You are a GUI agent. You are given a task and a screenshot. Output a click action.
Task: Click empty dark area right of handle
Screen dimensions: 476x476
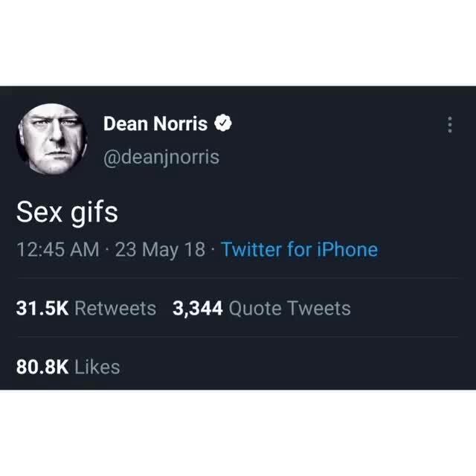[x=334, y=157]
